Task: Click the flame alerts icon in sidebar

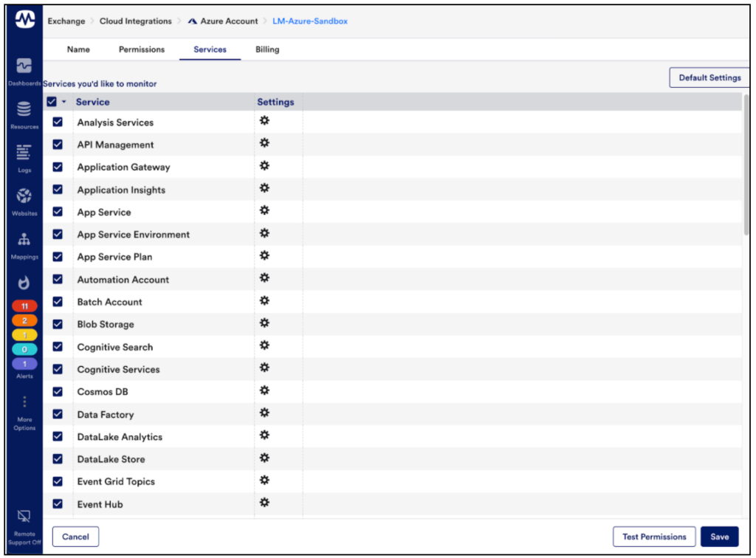Action: tap(24, 283)
